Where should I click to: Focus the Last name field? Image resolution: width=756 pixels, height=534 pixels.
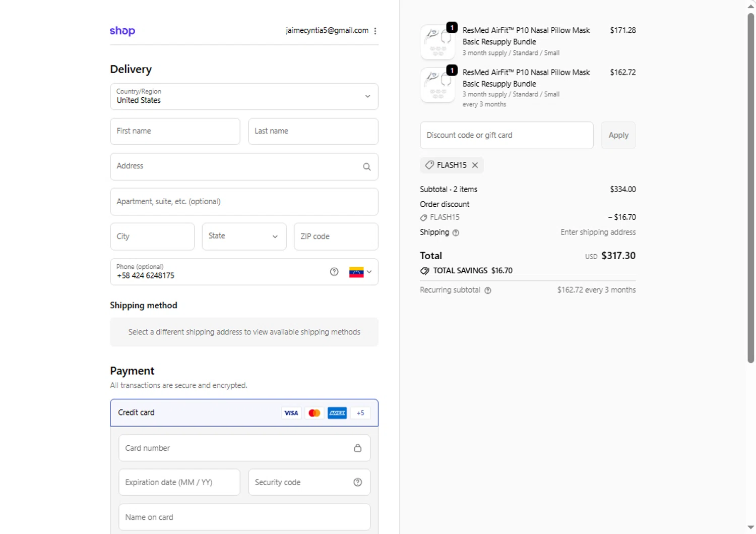313,131
